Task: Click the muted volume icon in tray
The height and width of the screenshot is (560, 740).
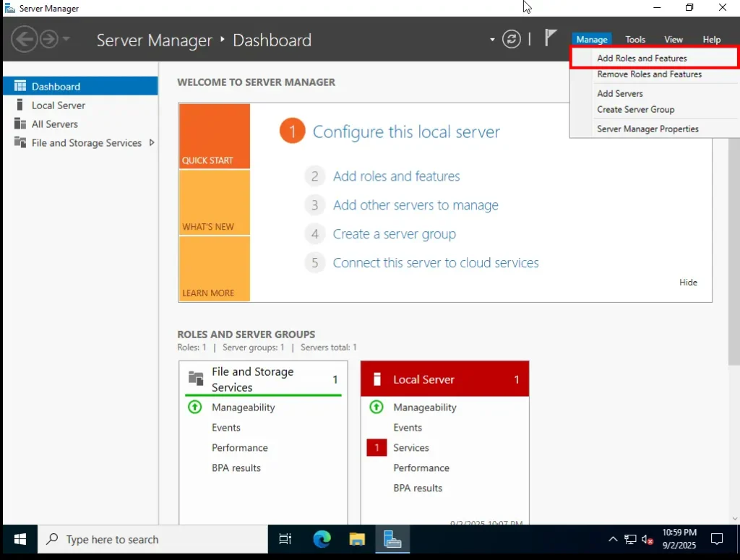Action: [x=647, y=539]
